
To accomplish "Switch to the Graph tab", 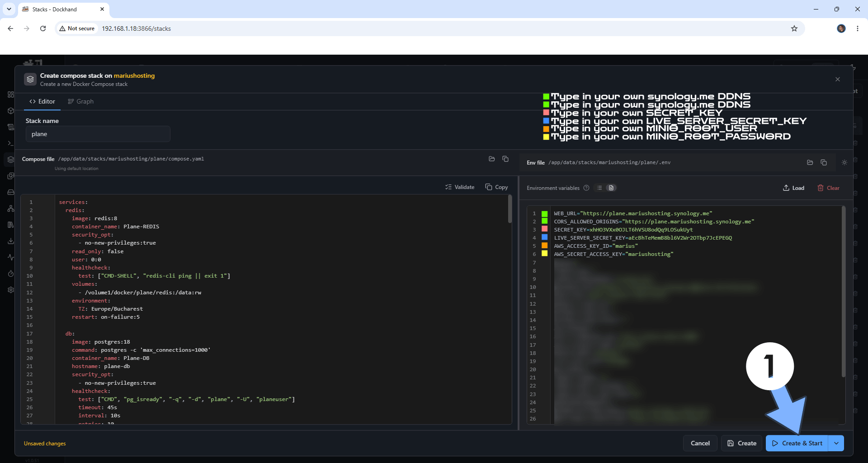I will tap(80, 102).
